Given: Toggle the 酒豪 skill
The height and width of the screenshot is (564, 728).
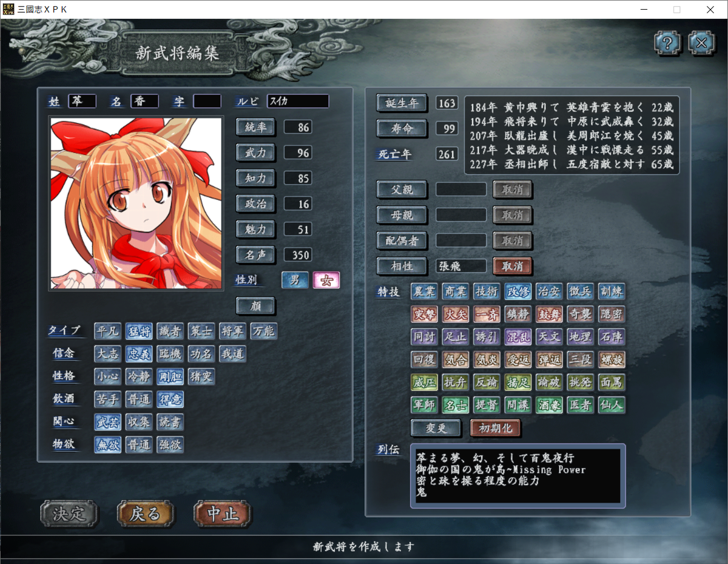Looking at the screenshot, I should coord(549,405).
